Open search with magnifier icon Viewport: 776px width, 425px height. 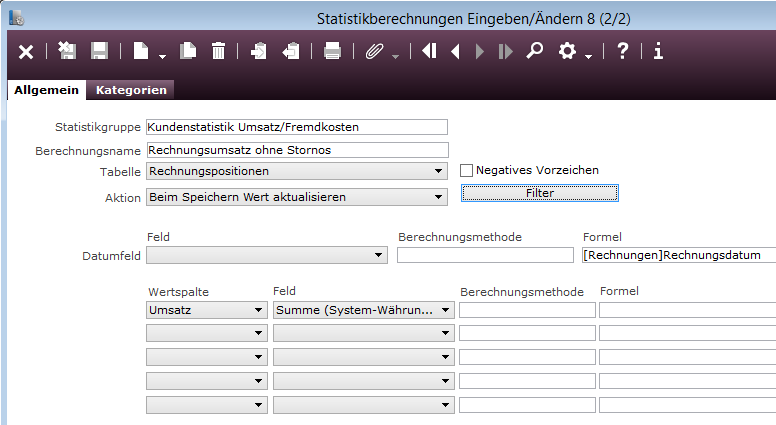pyautogui.click(x=534, y=52)
